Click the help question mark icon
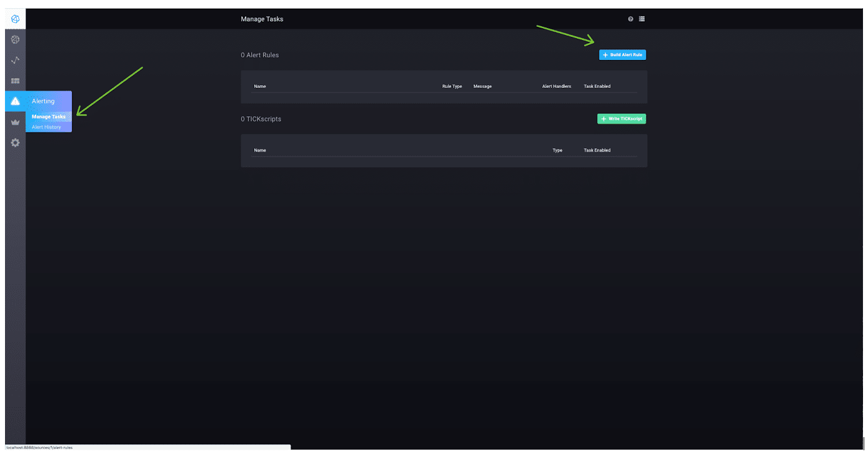 (x=631, y=19)
